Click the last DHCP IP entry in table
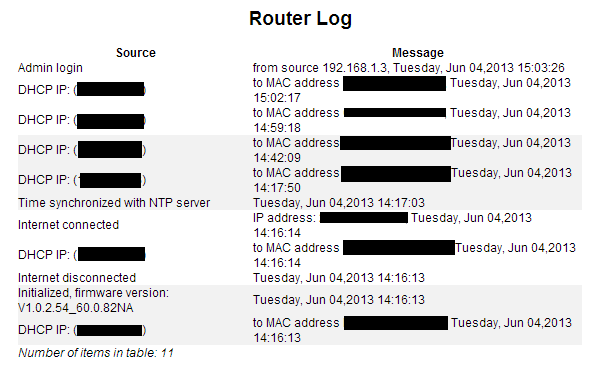This screenshot has height=370, width=599. [x=82, y=330]
